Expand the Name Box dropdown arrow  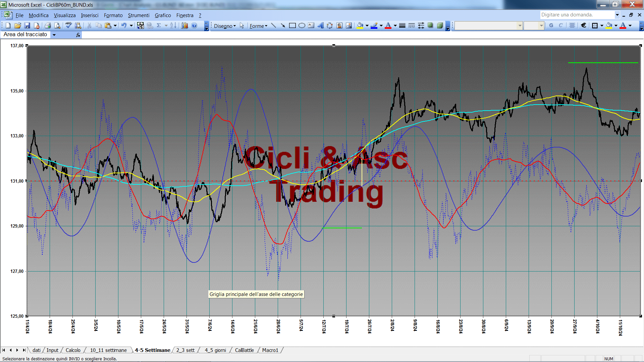(54, 35)
